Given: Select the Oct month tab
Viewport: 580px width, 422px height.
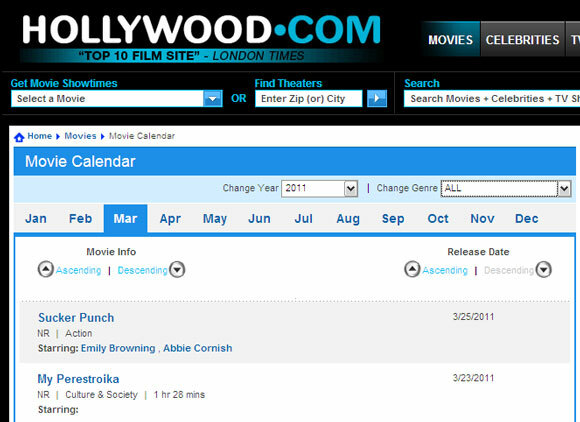Looking at the screenshot, I should (438, 219).
